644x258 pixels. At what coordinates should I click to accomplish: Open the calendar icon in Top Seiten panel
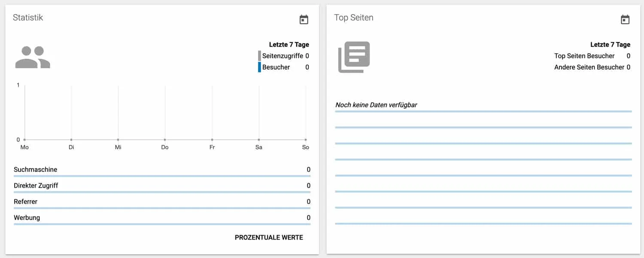click(625, 19)
